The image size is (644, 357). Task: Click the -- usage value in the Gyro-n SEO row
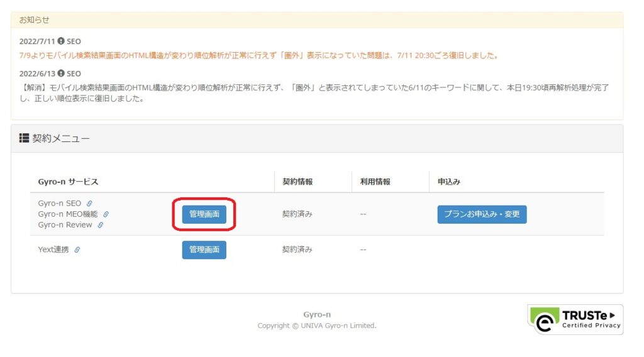(x=363, y=214)
